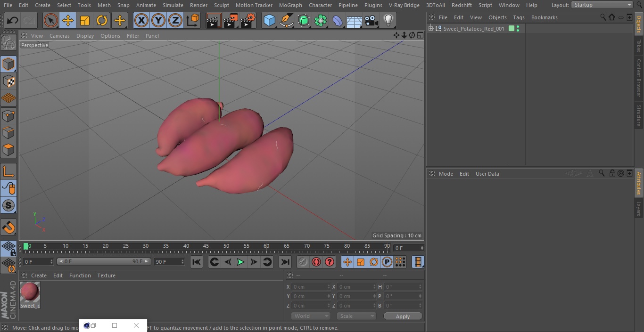
Task: Open the deformer objects icon
Action: [x=338, y=20]
